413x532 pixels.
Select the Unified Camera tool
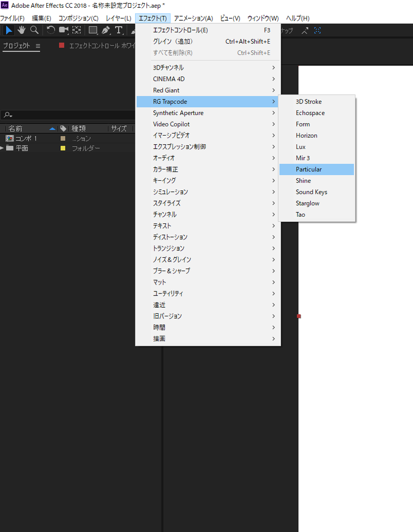pos(63,30)
